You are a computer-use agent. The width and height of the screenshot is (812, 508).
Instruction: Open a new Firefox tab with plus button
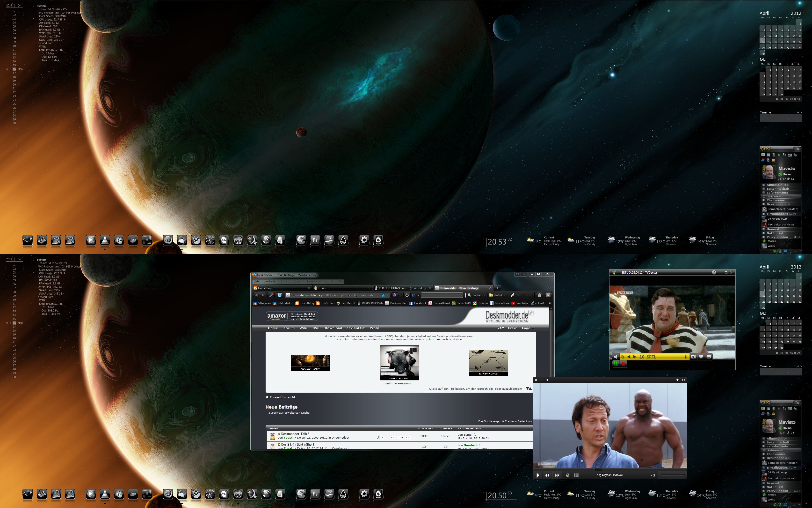498,288
